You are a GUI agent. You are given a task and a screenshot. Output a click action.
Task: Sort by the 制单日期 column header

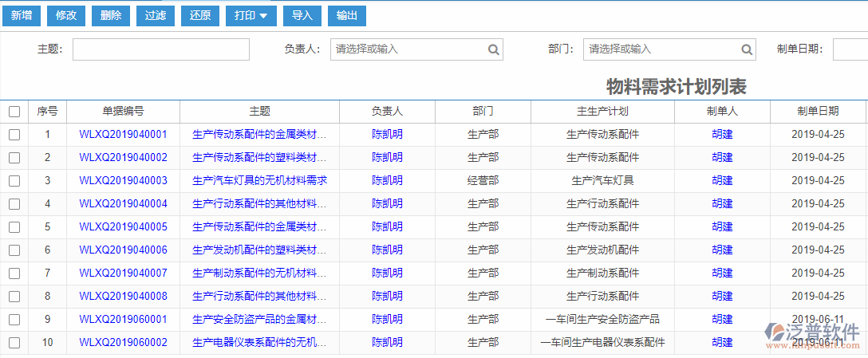[818, 112]
